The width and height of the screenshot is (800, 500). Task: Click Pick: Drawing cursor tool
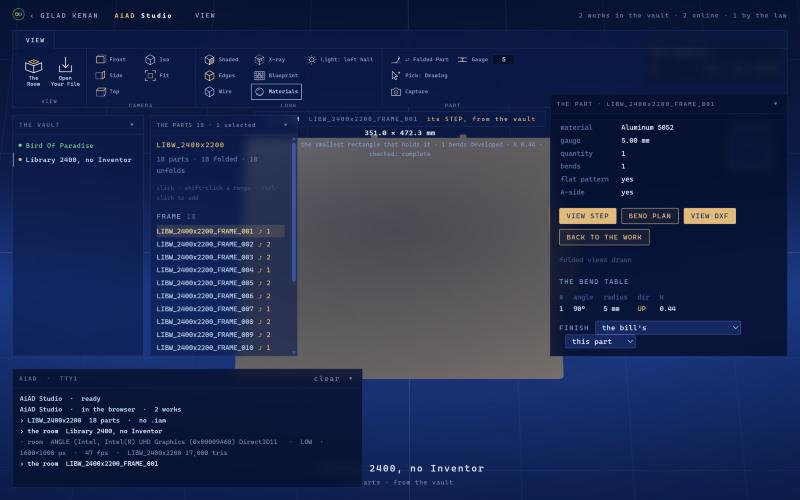click(419, 76)
